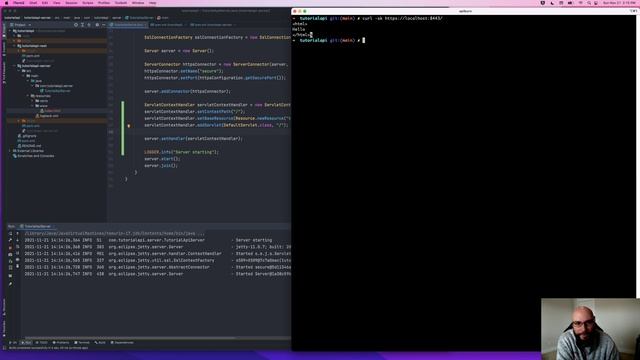Select logback.xml in project tree

point(47,116)
